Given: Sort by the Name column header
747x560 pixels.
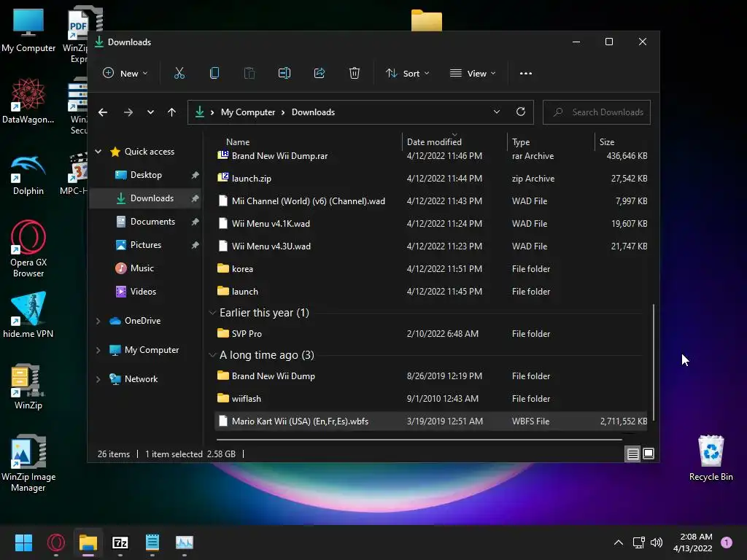Looking at the screenshot, I should (x=238, y=142).
